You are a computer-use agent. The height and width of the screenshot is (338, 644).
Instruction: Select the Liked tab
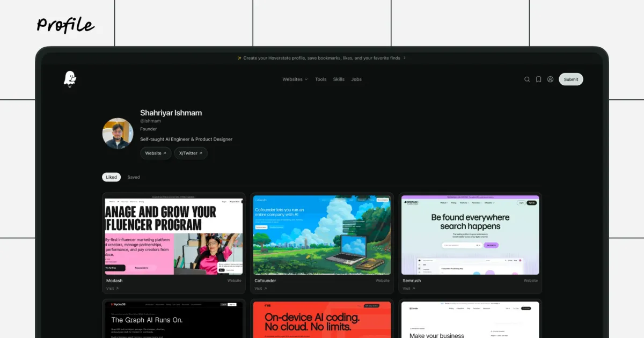[111, 177]
